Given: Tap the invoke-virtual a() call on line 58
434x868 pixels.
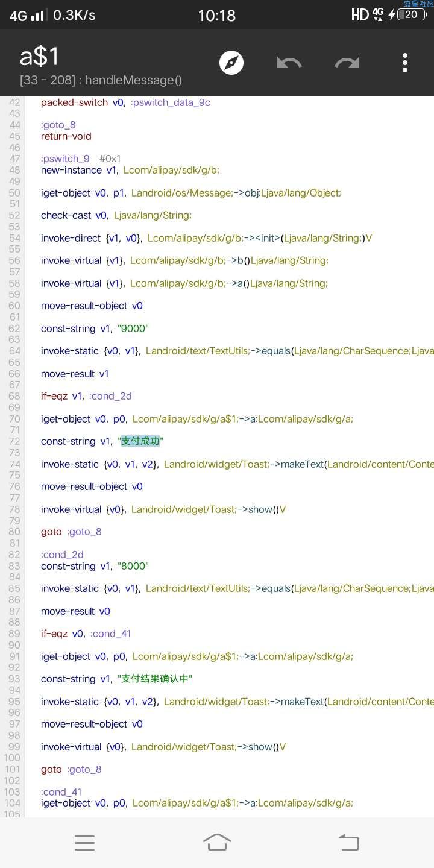Looking at the screenshot, I should pos(184,283).
